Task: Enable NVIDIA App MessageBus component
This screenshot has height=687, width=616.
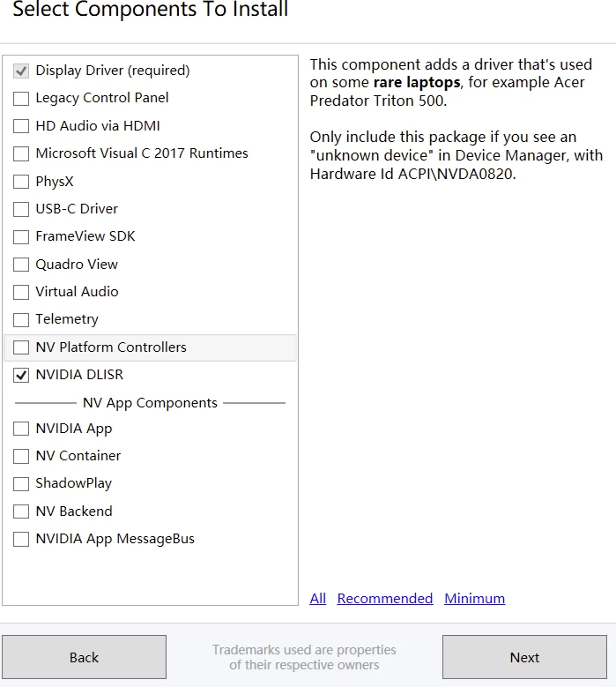Action: pyautogui.click(x=21, y=540)
